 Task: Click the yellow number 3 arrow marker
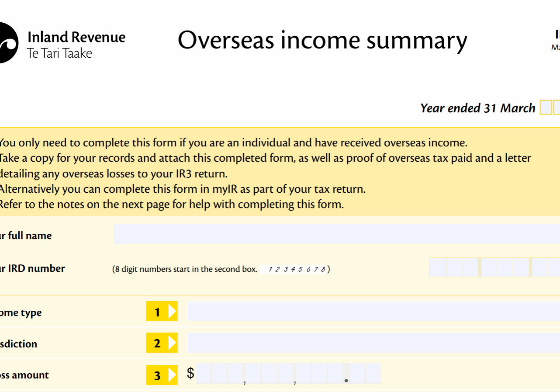(x=162, y=375)
